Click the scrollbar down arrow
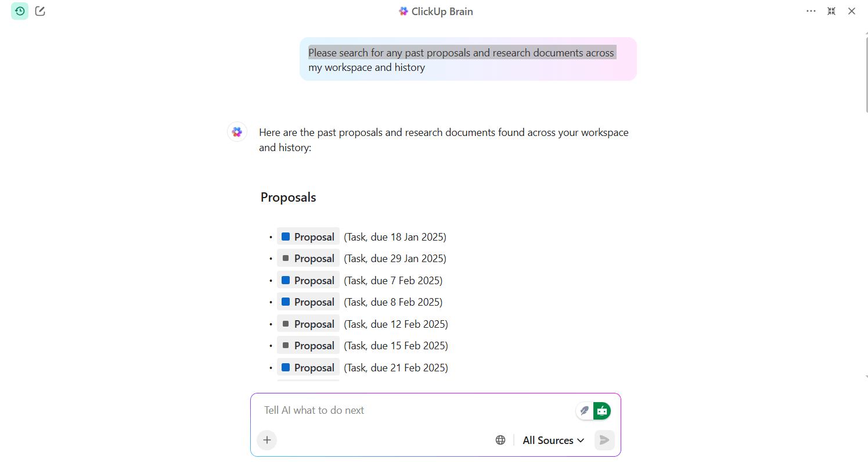 point(866,377)
